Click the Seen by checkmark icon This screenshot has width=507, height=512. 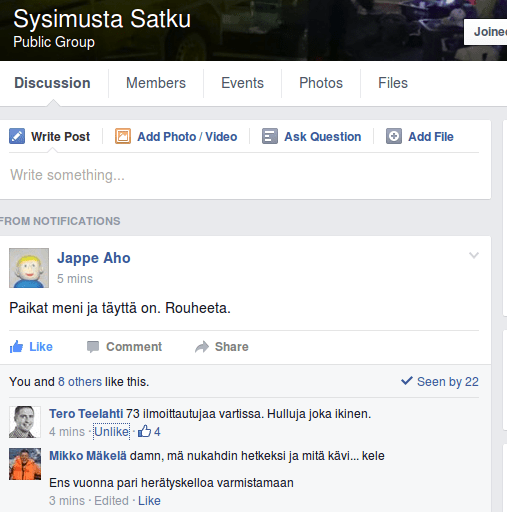point(407,381)
